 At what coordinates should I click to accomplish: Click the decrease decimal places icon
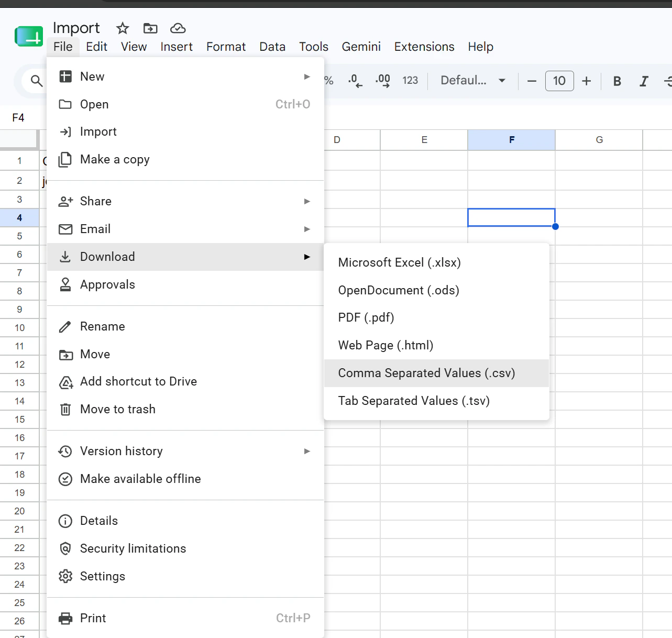(x=355, y=81)
